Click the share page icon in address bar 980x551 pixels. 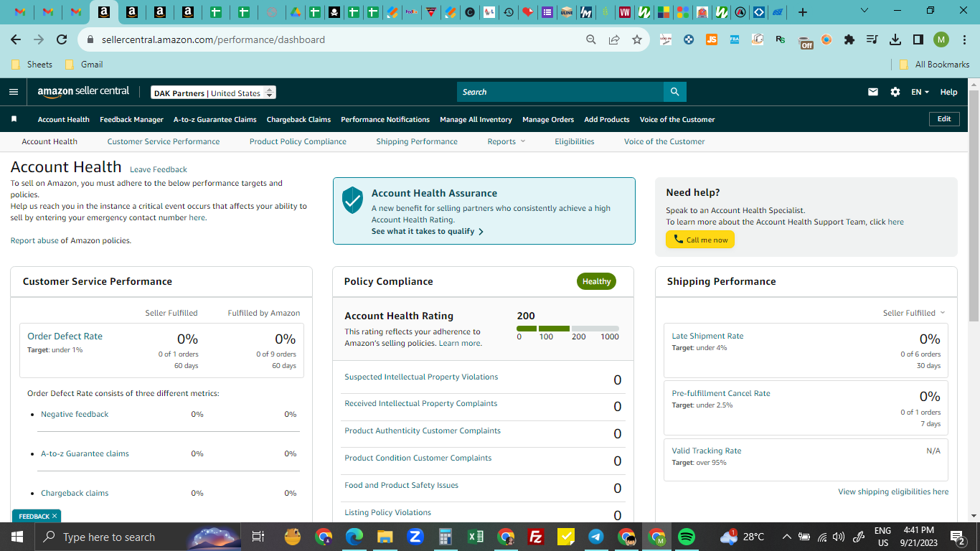click(x=614, y=39)
